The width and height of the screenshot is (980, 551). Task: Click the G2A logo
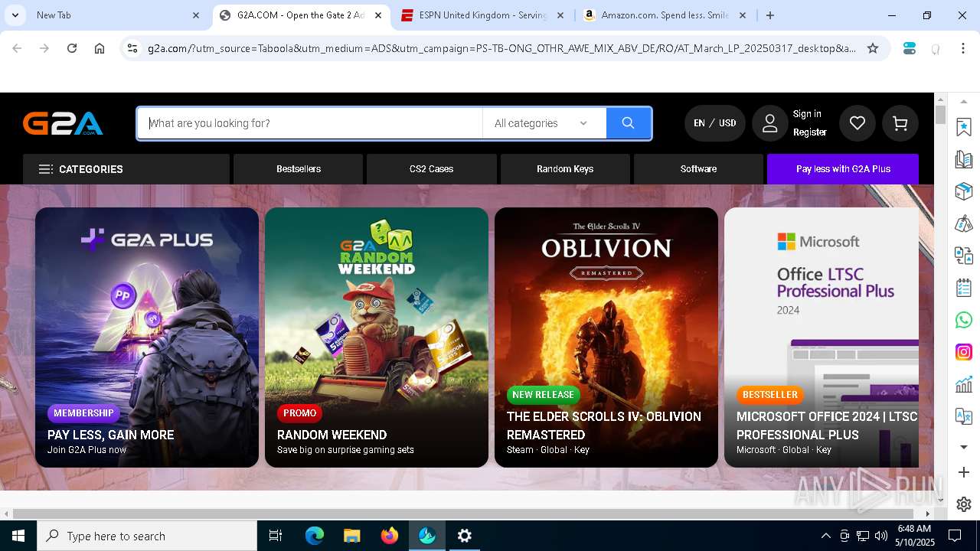click(x=63, y=123)
